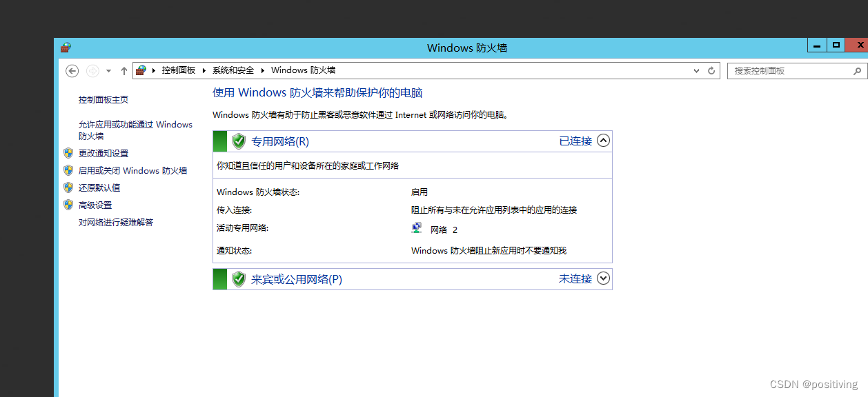Open 启用或关闭 Windows 防火墙 link
This screenshot has height=397, width=868.
[132, 170]
